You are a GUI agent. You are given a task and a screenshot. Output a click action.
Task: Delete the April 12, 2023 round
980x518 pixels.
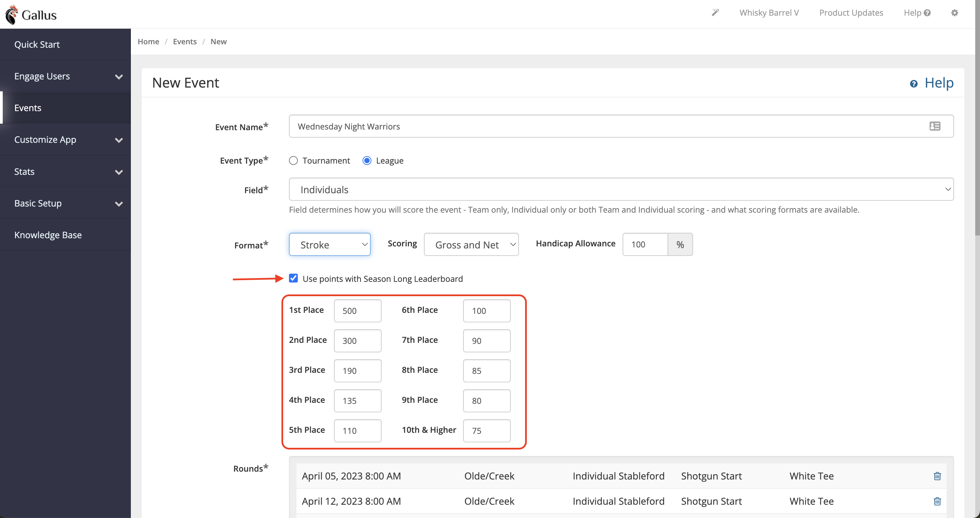[937, 501]
